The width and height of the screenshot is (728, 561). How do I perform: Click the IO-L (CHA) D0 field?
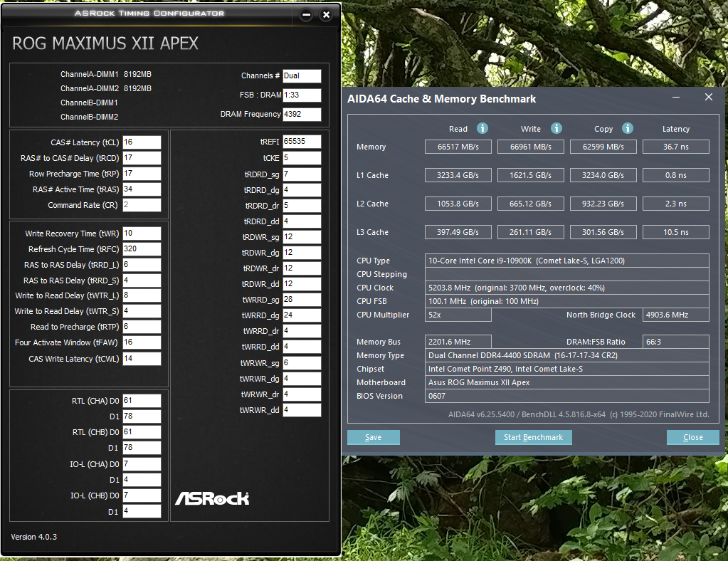(x=142, y=464)
